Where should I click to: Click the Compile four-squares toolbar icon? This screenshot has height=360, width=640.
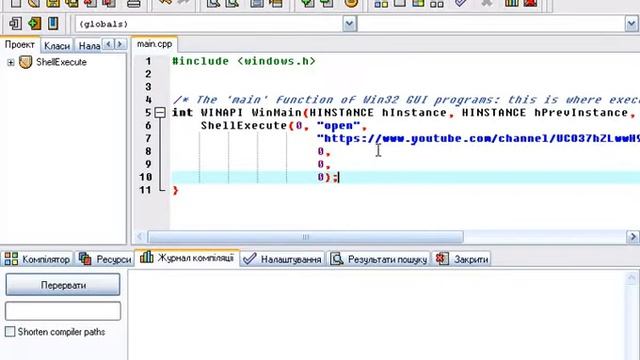coord(381,4)
